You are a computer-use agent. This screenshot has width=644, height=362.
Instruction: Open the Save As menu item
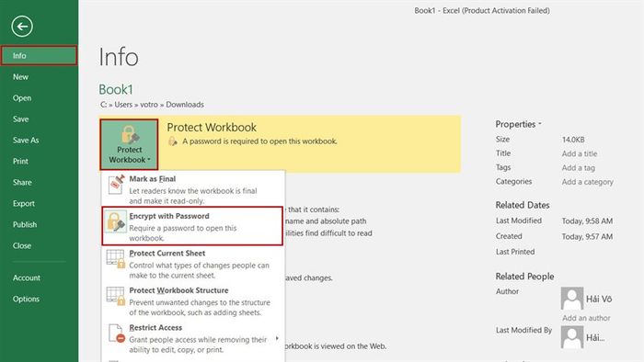[x=26, y=141]
